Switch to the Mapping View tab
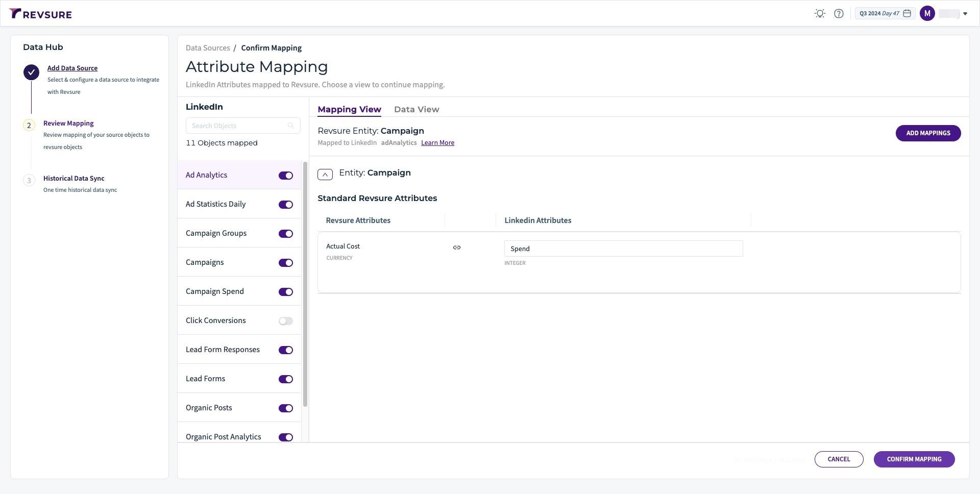The height and width of the screenshot is (494, 980). coord(349,109)
